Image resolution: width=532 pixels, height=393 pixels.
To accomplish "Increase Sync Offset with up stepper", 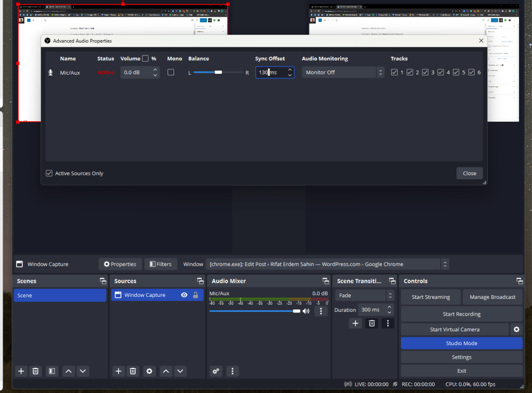I will pos(290,70).
